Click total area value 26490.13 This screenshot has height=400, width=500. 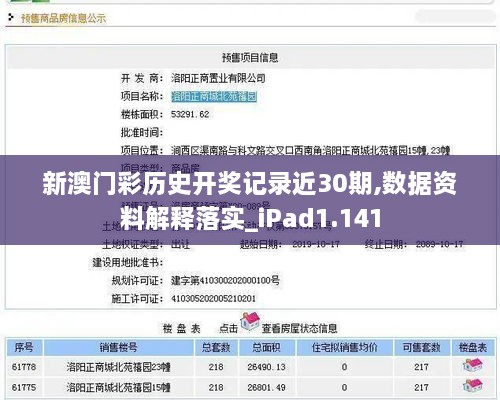point(266,367)
